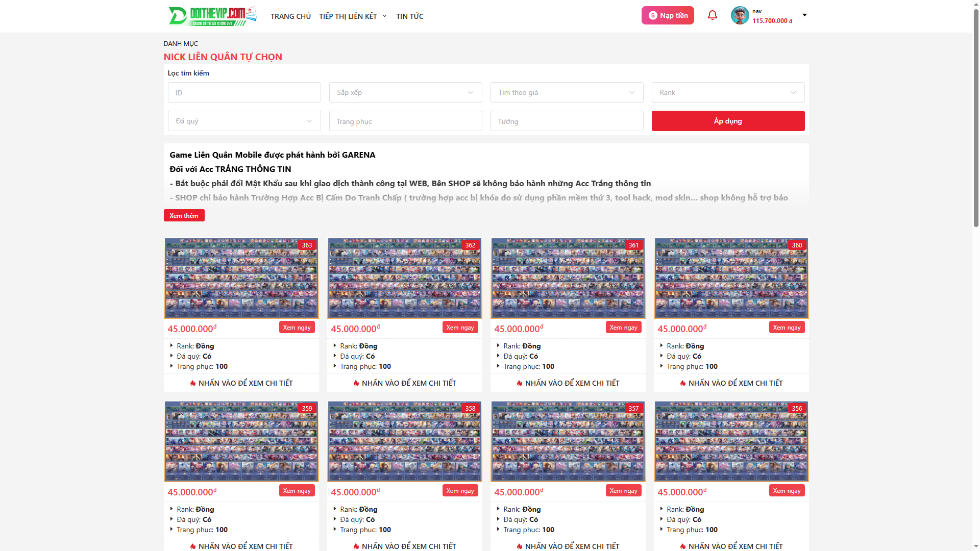Open the TIN TỨC page
The image size is (980, 551).
[x=410, y=16]
